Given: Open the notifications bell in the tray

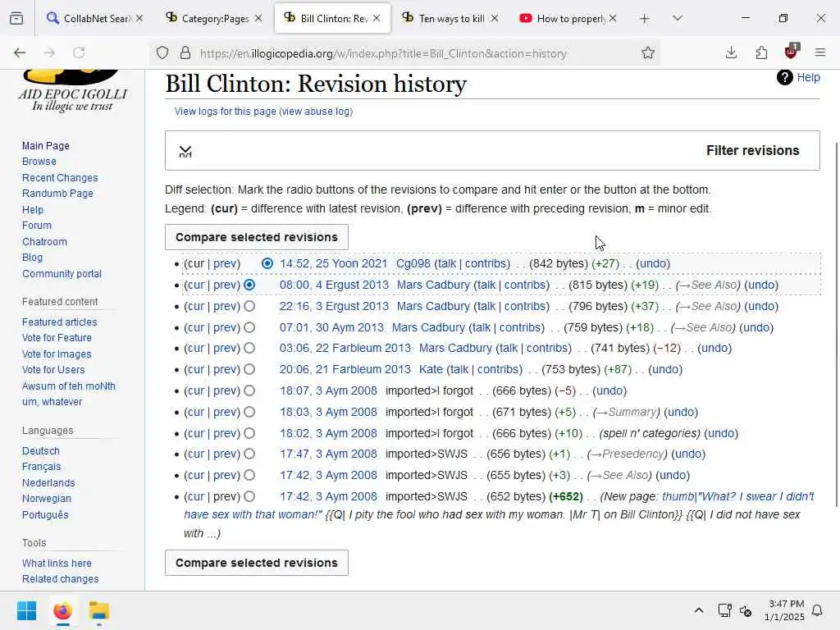Looking at the screenshot, I should [818, 610].
